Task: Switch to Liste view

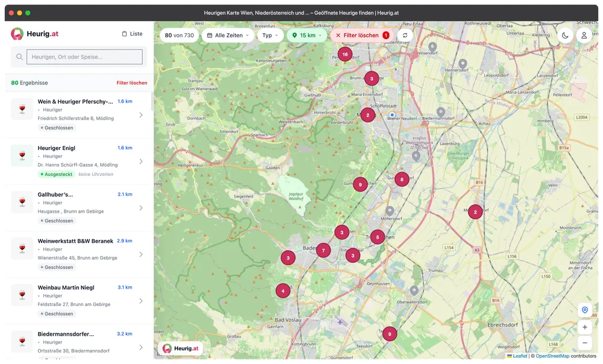Action: tap(132, 34)
